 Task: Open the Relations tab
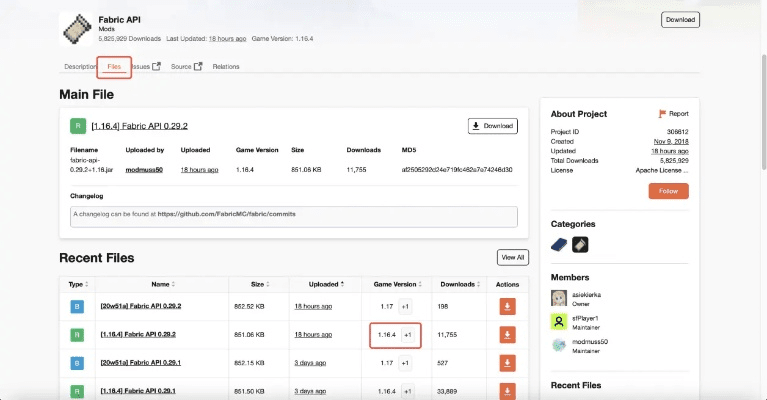226,67
